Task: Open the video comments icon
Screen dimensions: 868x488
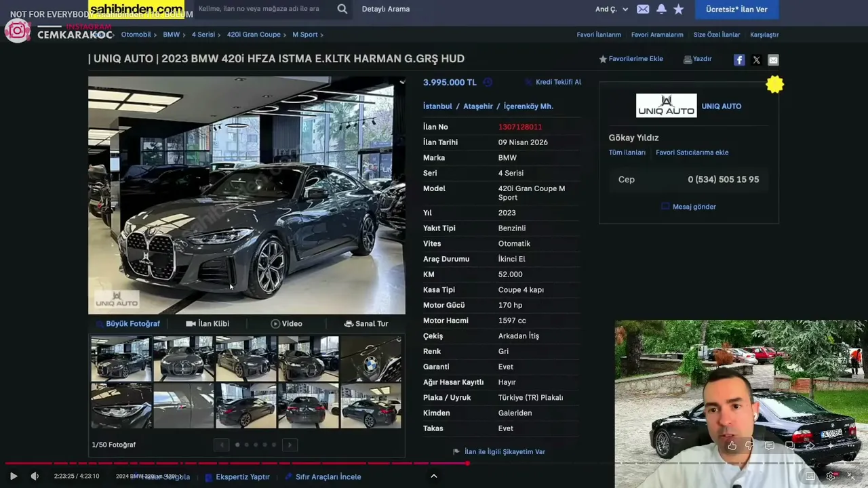Action: click(769, 445)
